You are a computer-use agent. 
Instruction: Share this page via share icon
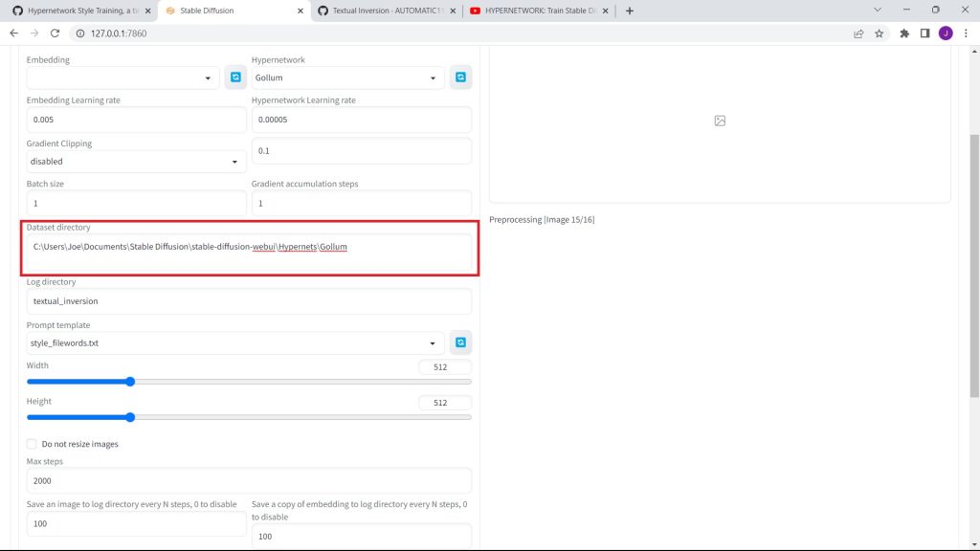coord(858,33)
